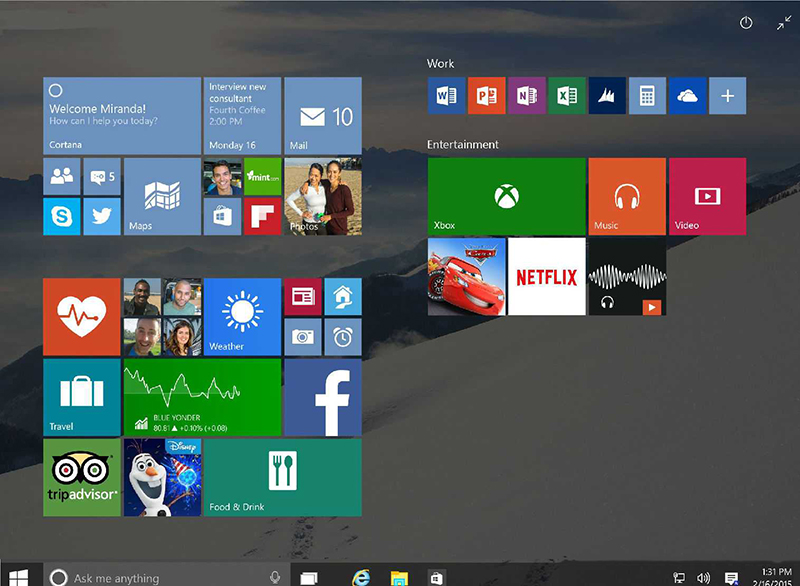Open the Blue Yonder stock chart tile
The image size is (800, 586).
click(x=203, y=397)
